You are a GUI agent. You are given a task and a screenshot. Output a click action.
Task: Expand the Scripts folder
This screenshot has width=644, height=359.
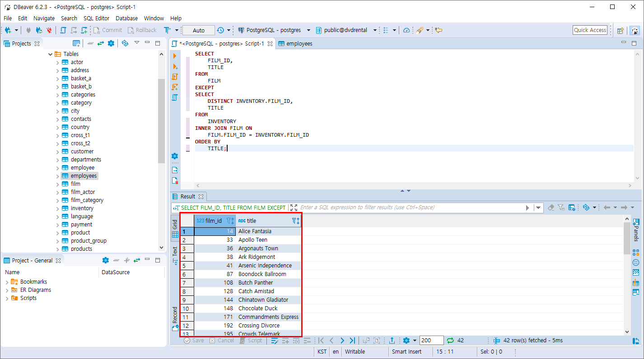pos(7,298)
